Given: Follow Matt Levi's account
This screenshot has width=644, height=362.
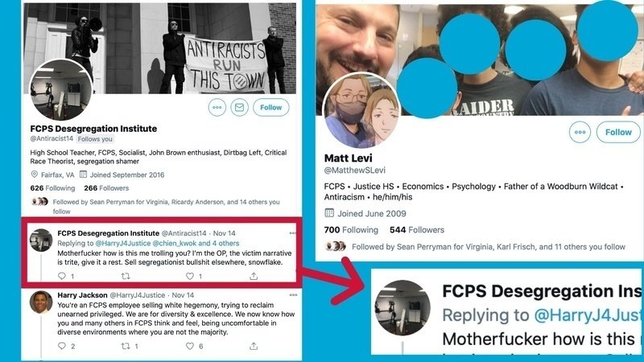Looking at the screenshot, I should (618, 132).
